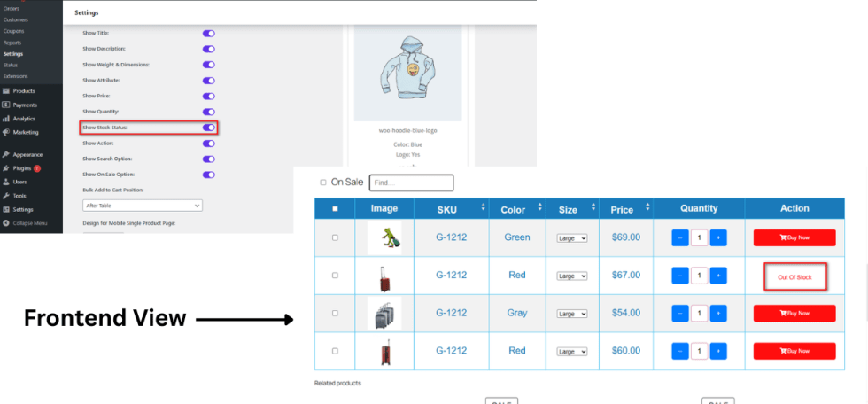Toggle the Show Search Option switch

[x=209, y=159]
